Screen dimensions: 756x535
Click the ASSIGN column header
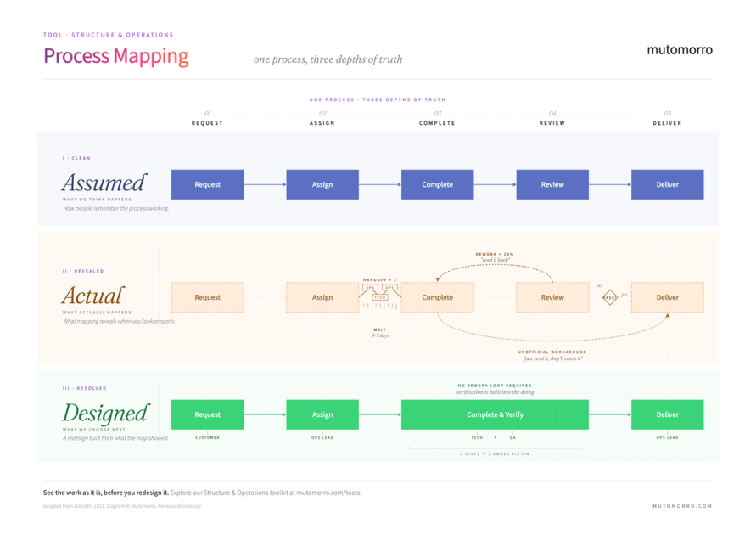[322, 123]
